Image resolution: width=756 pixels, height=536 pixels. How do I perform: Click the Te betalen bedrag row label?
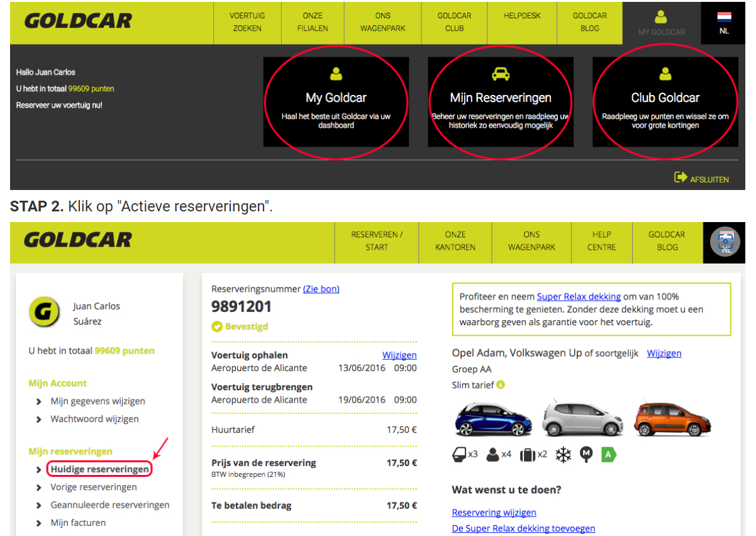[x=252, y=506]
